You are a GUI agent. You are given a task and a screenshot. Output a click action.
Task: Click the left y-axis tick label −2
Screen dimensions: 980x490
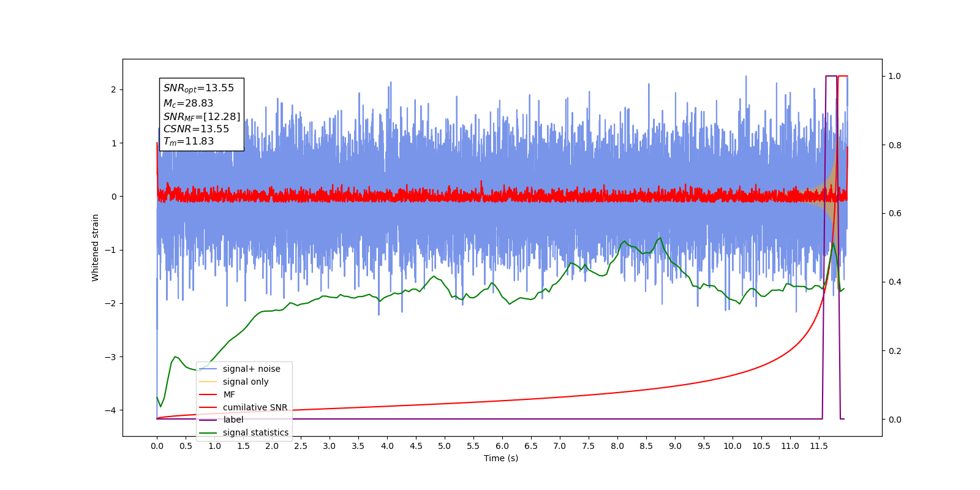(110, 303)
